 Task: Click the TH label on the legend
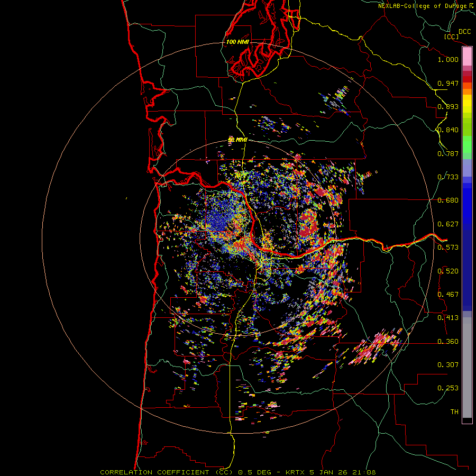(454, 412)
